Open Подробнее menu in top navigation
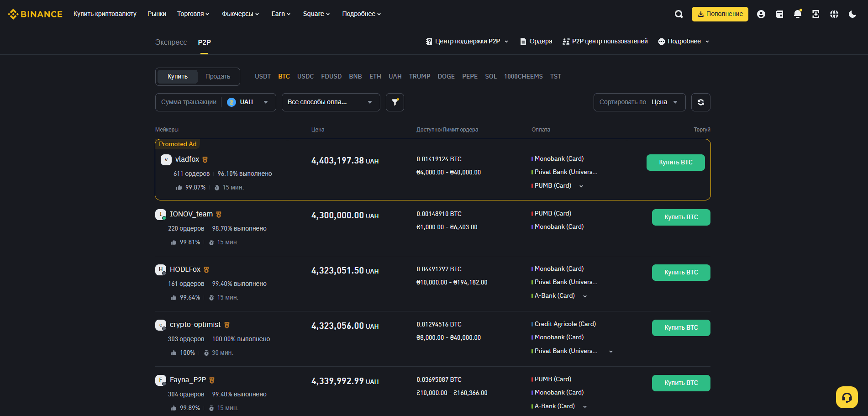The width and height of the screenshot is (868, 416). 362,14
